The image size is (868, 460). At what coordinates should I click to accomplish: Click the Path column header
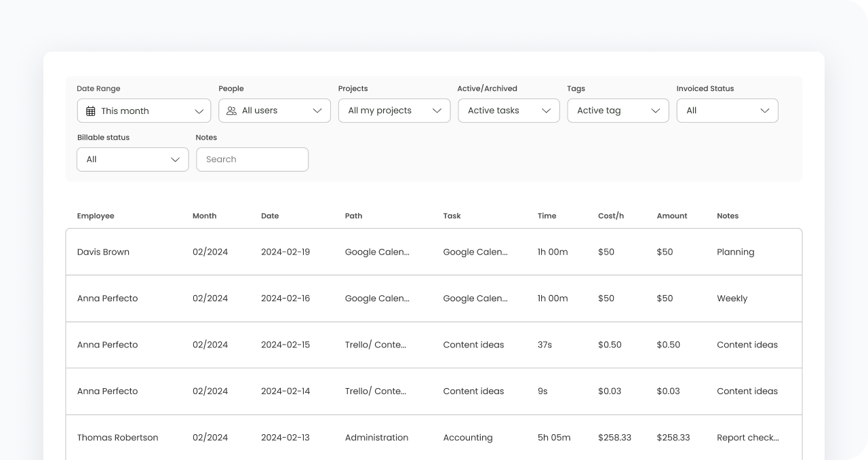[354, 216]
